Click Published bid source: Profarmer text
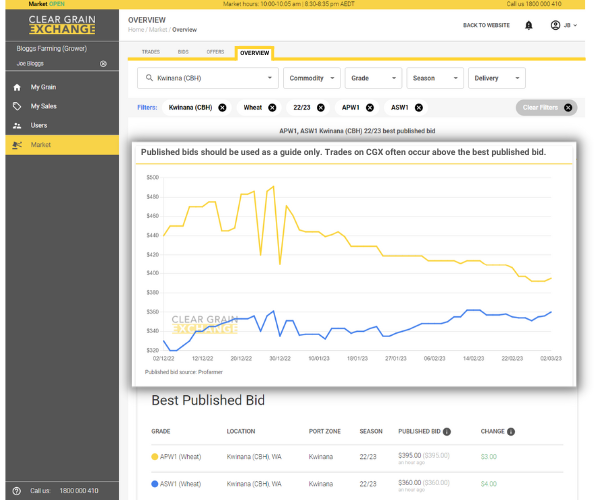The height and width of the screenshot is (500, 600). coord(183,372)
